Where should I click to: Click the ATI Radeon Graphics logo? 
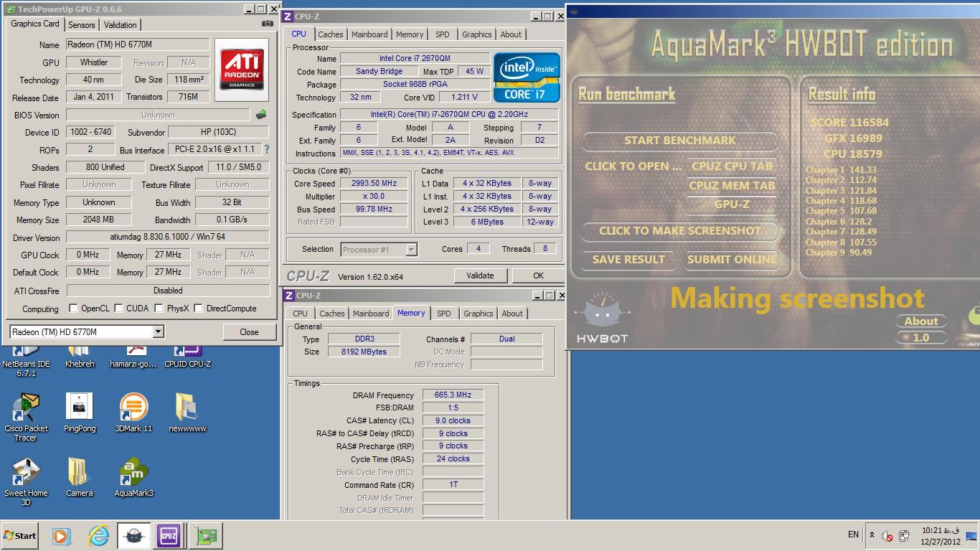point(242,69)
